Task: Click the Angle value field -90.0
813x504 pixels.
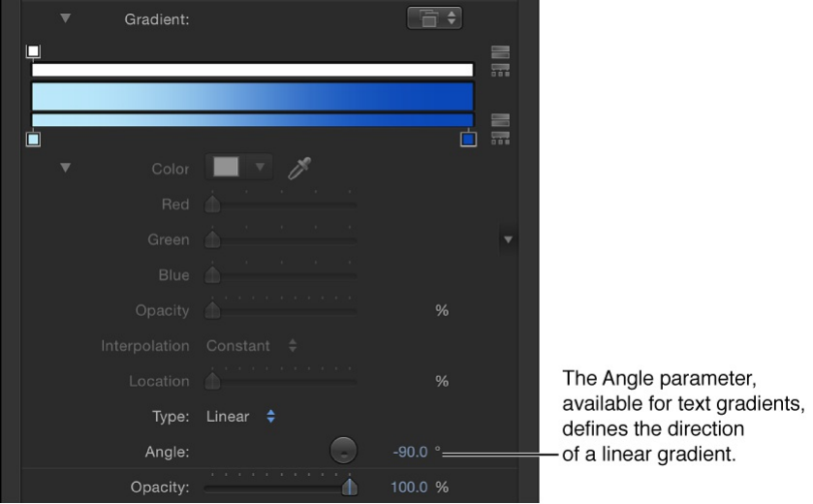Action: (x=411, y=451)
